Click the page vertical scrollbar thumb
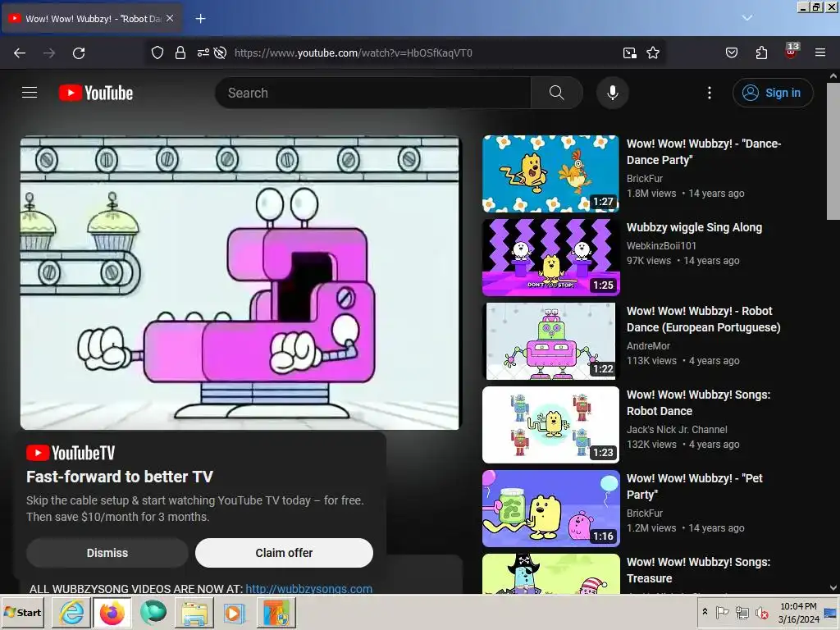The height and width of the screenshot is (630, 840). (x=833, y=151)
